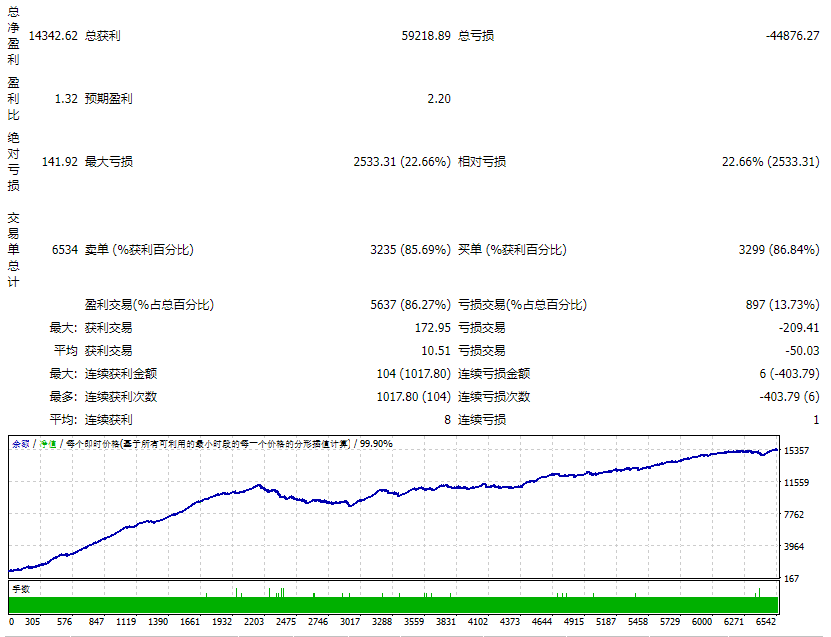Click the green 净值 equity legend label
The image size is (831, 637).
pyautogui.click(x=47, y=443)
